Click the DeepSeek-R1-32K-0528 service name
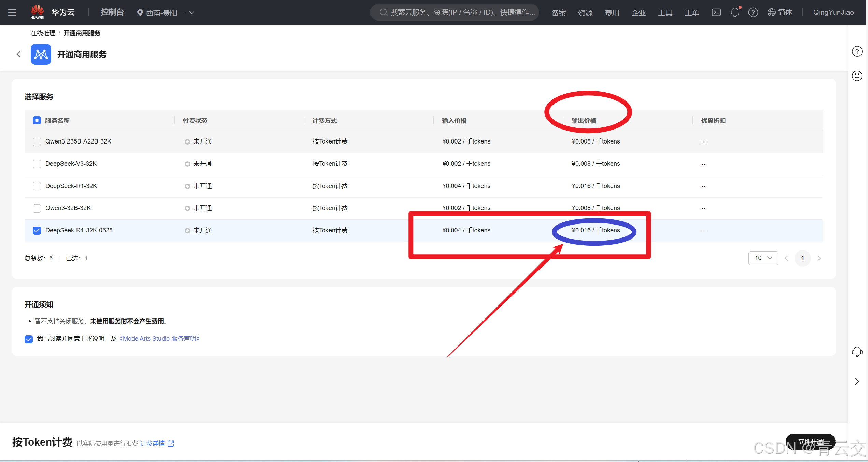The image size is (868, 462). [79, 230]
